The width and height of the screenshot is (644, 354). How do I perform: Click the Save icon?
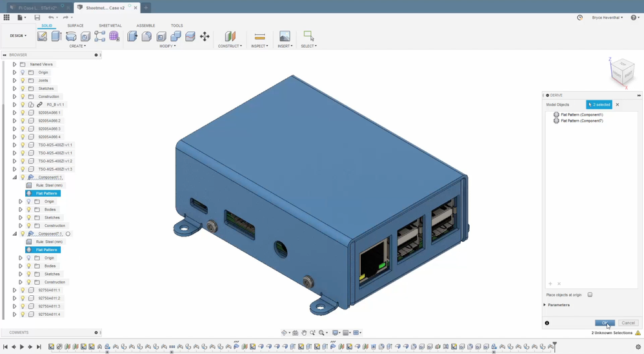tap(37, 17)
